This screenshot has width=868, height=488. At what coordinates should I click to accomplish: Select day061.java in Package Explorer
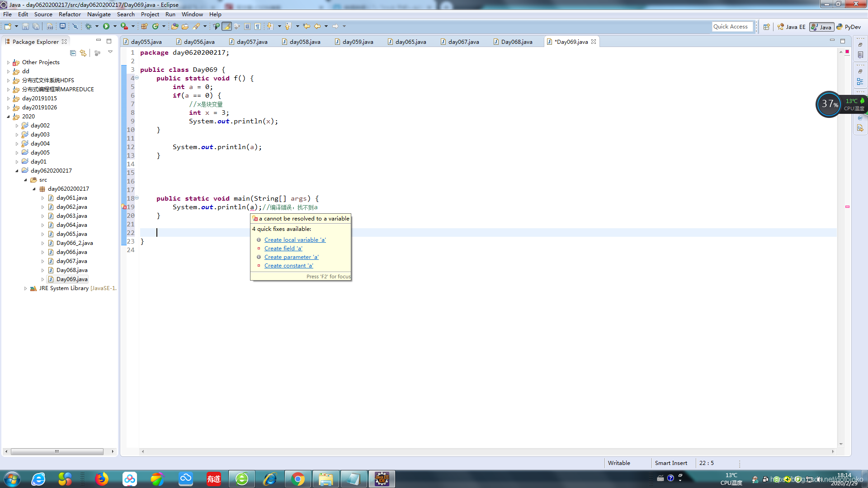point(71,198)
